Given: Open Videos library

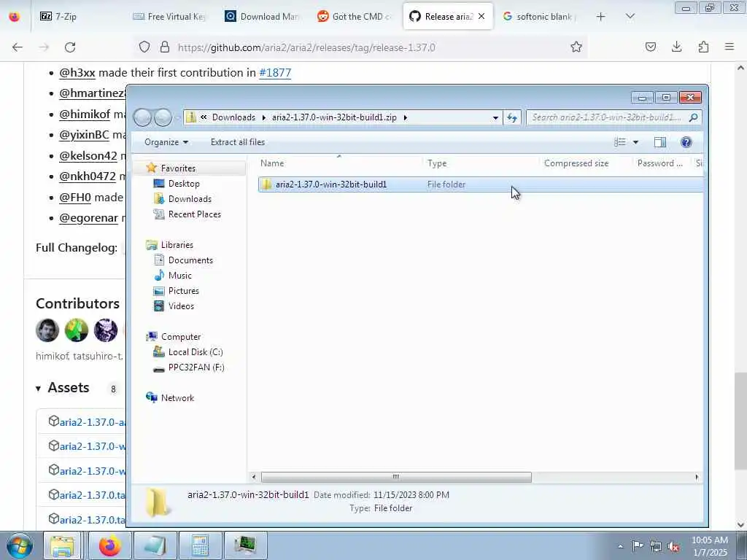Looking at the screenshot, I should (x=181, y=306).
